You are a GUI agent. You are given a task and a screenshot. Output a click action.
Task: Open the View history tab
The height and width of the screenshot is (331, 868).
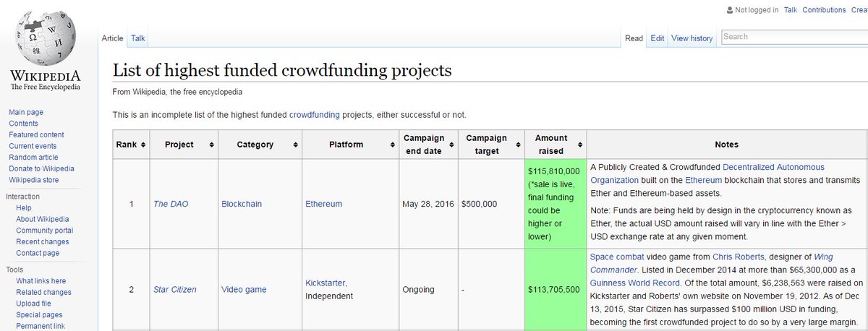(692, 38)
